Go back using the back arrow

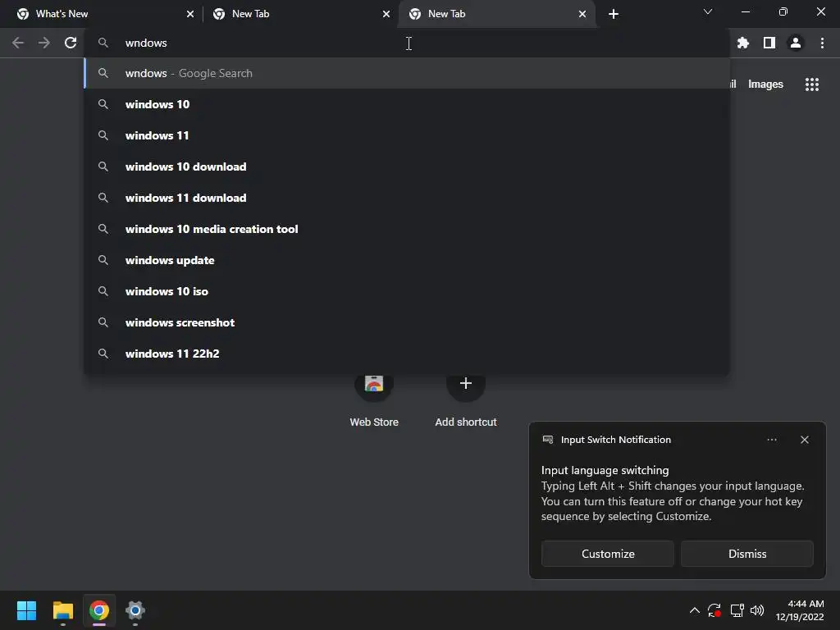(x=18, y=43)
